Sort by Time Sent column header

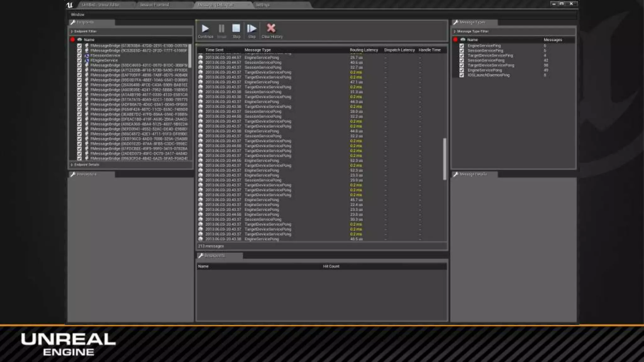pos(214,50)
